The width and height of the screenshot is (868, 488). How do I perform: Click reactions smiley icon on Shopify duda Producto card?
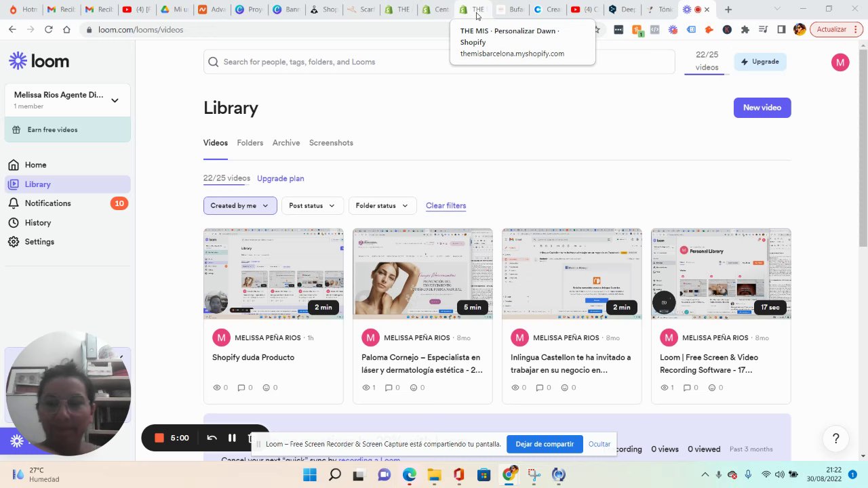tap(266, 388)
